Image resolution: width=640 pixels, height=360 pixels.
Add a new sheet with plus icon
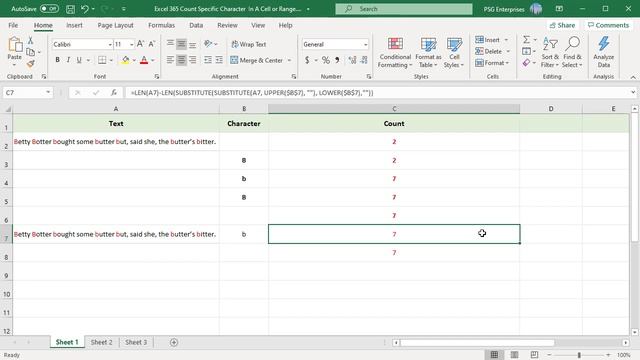(x=174, y=342)
